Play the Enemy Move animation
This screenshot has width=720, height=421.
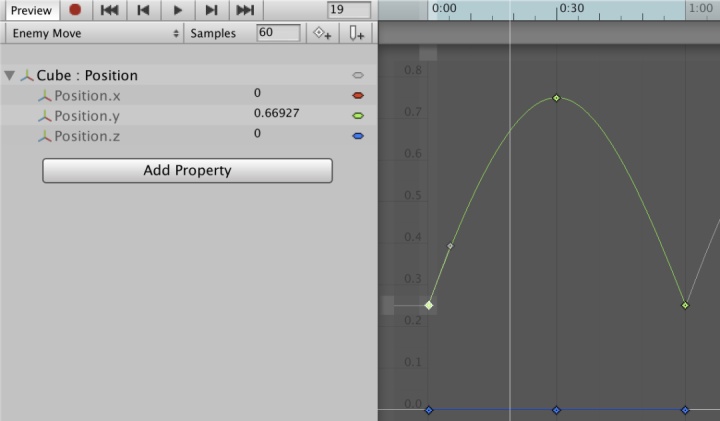[x=178, y=10]
